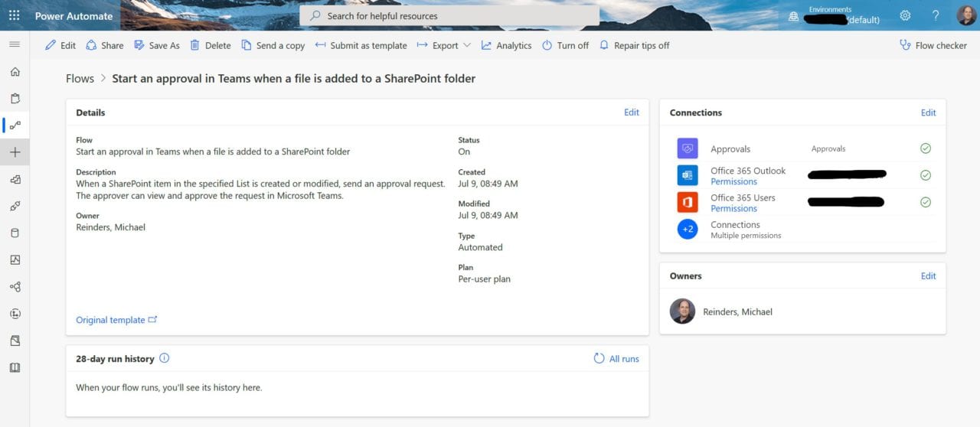
Task: Click the Approvals connection icon
Action: click(x=688, y=148)
